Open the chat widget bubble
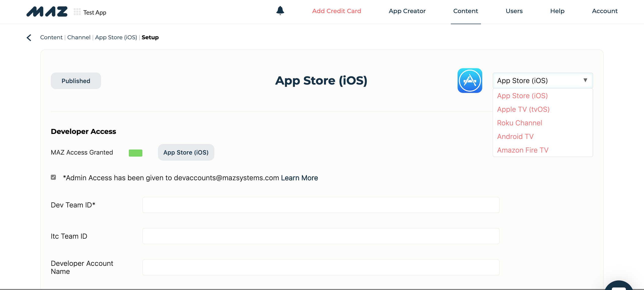Image resolution: width=644 pixels, height=290 pixels. (619, 285)
